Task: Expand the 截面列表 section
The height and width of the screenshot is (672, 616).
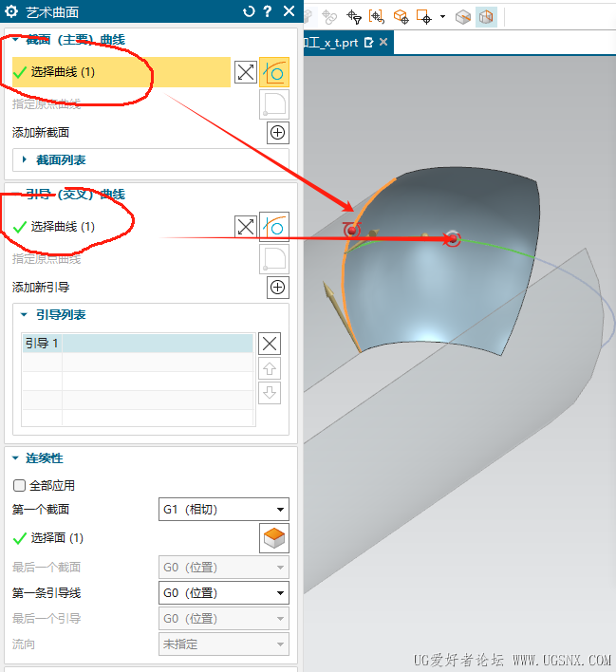Action: [x=25, y=159]
